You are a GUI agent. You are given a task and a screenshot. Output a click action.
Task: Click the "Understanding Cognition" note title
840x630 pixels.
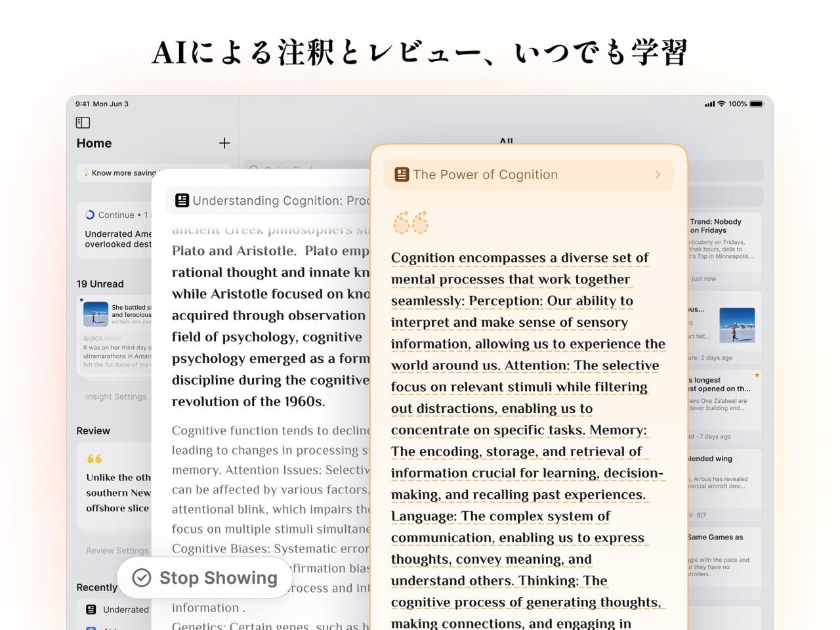click(282, 201)
